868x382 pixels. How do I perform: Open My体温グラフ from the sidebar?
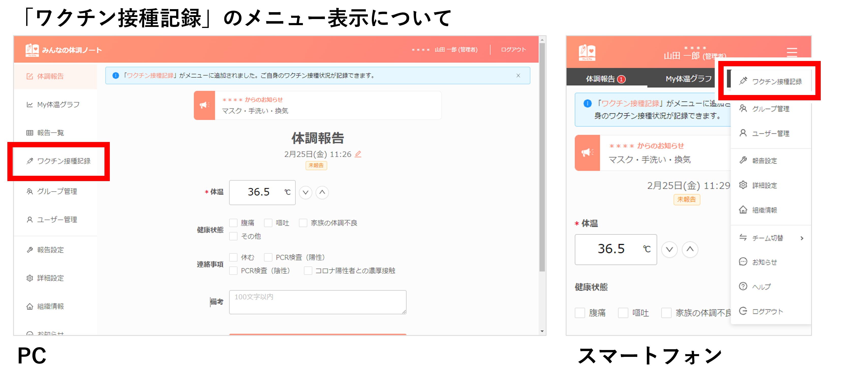tap(58, 104)
